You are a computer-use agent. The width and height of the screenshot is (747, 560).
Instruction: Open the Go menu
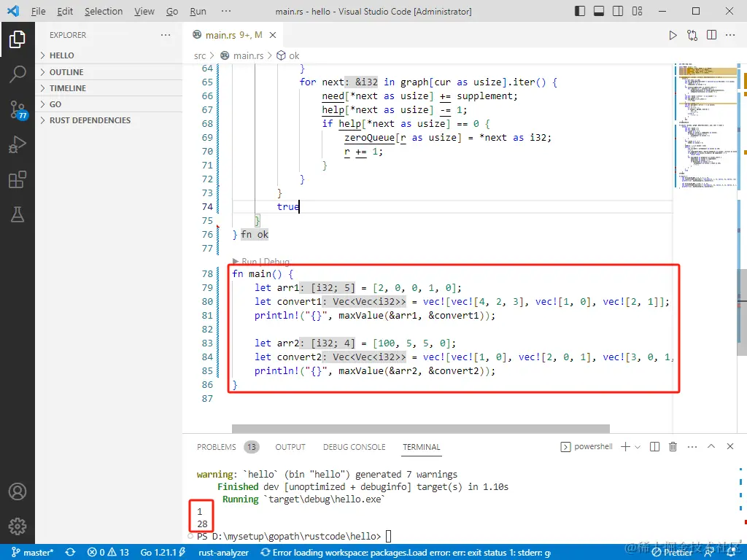172,11
